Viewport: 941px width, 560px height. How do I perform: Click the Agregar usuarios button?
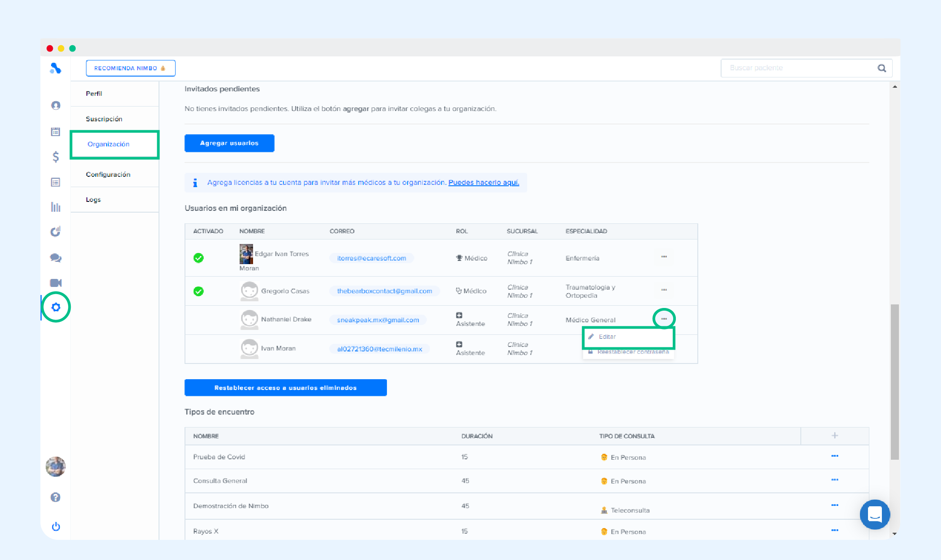(229, 143)
